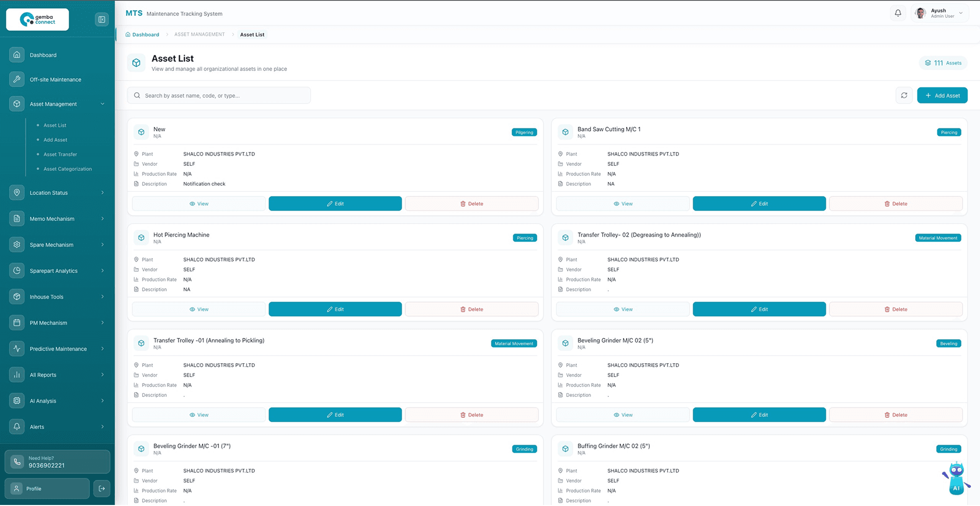Viewport: 980px width, 506px height.
Task: Click the Memo Mechanism document icon
Action: [17, 218]
